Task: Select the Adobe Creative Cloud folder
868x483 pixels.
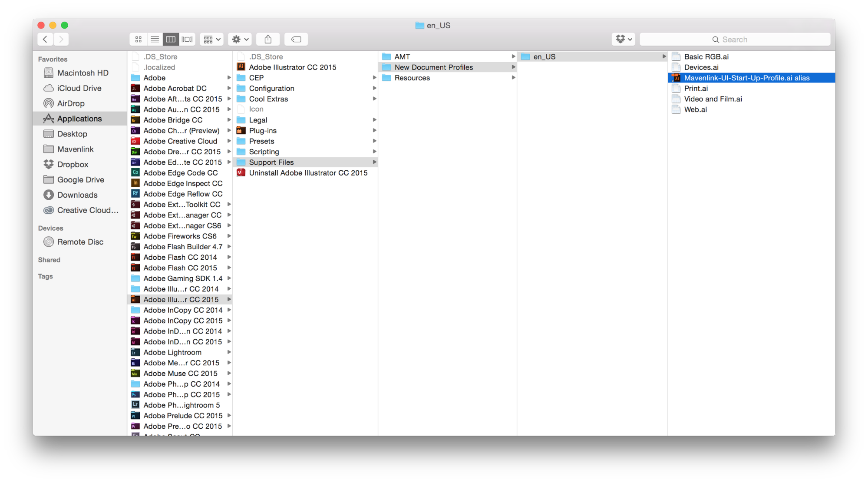Action: pos(180,141)
